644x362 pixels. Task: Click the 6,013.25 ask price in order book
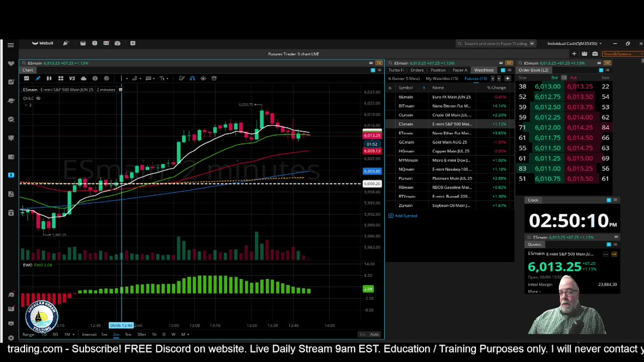pyautogui.click(x=579, y=86)
